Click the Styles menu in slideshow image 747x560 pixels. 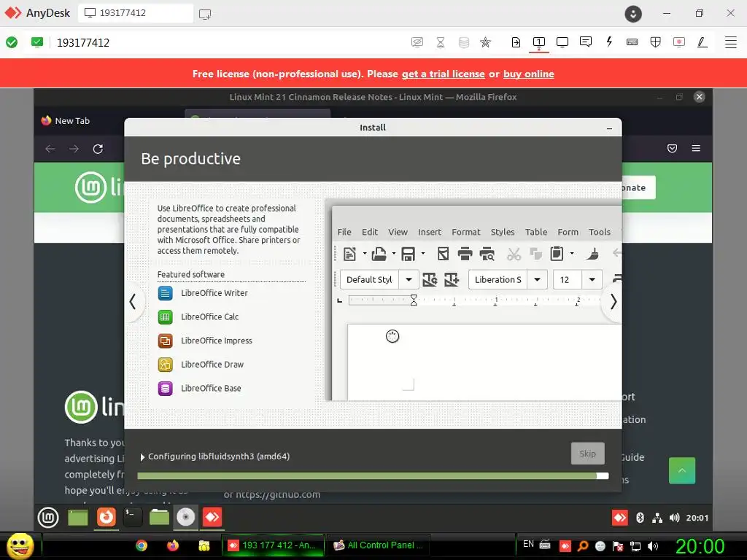[x=503, y=232]
